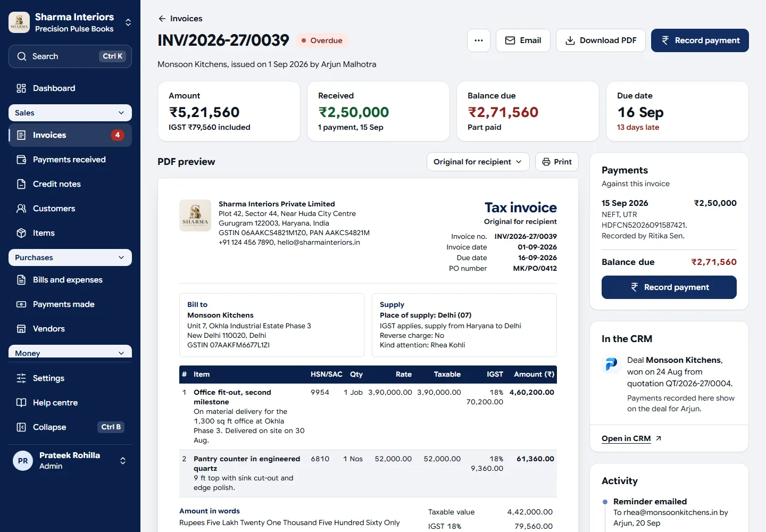Open the deal in CRM
This screenshot has height=532, width=766.
coord(631,438)
